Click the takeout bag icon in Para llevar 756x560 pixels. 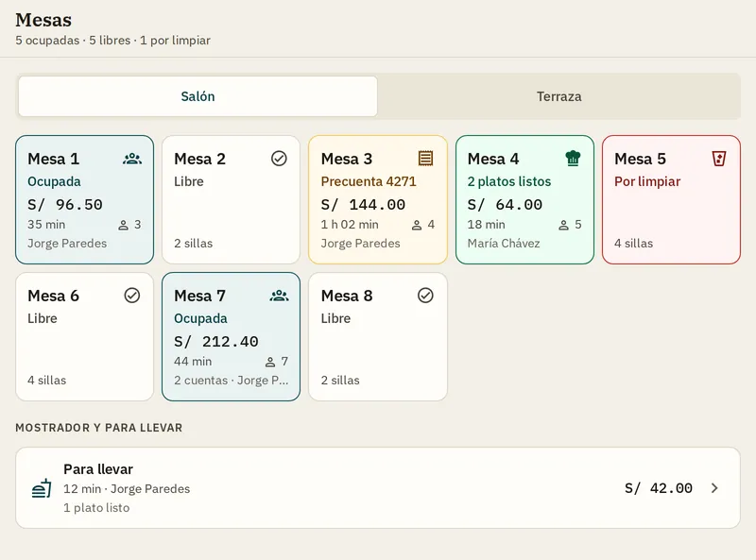click(x=42, y=488)
